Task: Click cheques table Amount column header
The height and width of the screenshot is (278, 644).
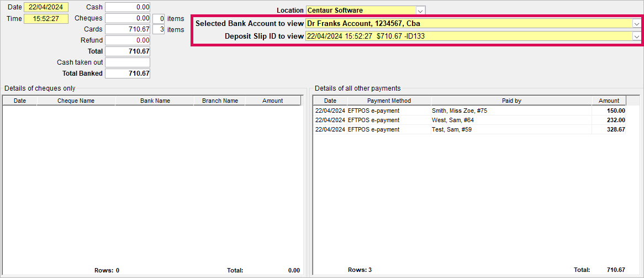Action: pos(273,101)
